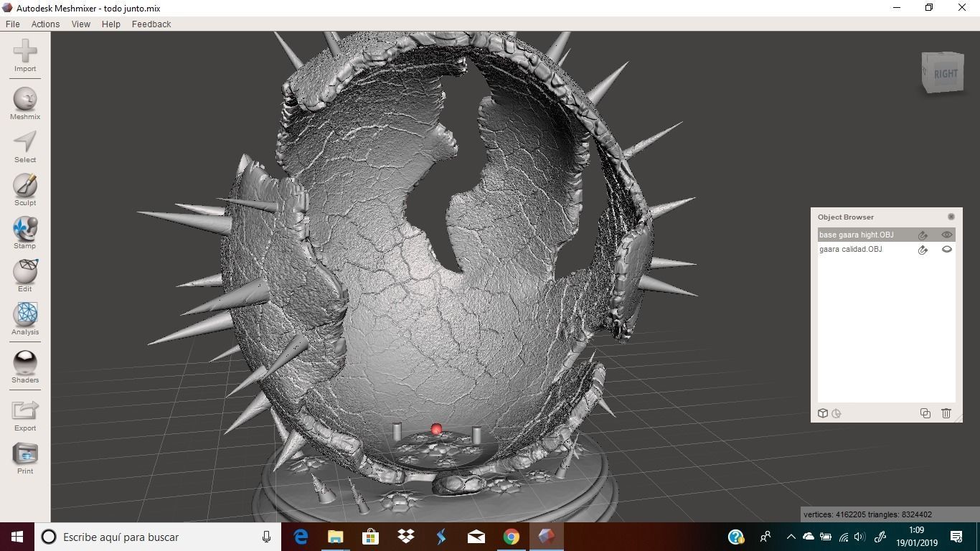Click the Import tool icon

click(25, 50)
